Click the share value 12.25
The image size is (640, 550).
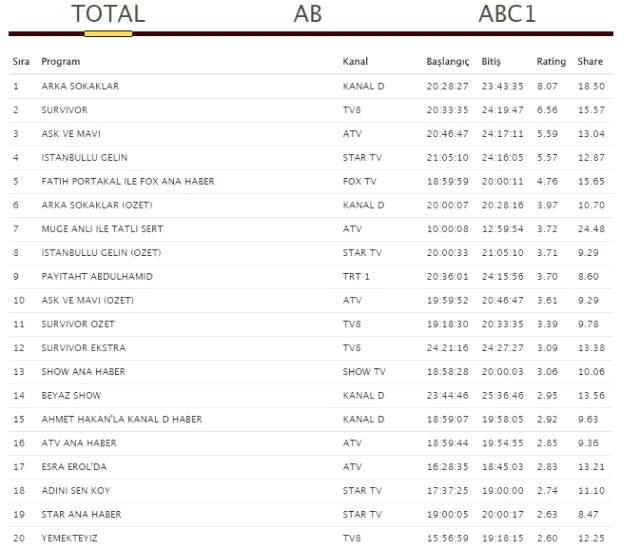click(x=591, y=538)
